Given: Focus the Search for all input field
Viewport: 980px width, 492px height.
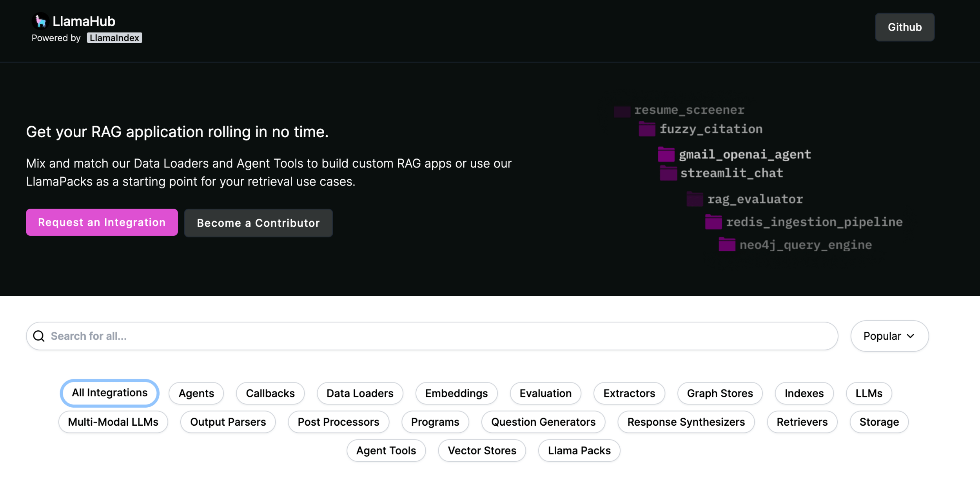Looking at the screenshot, I should (x=431, y=336).
